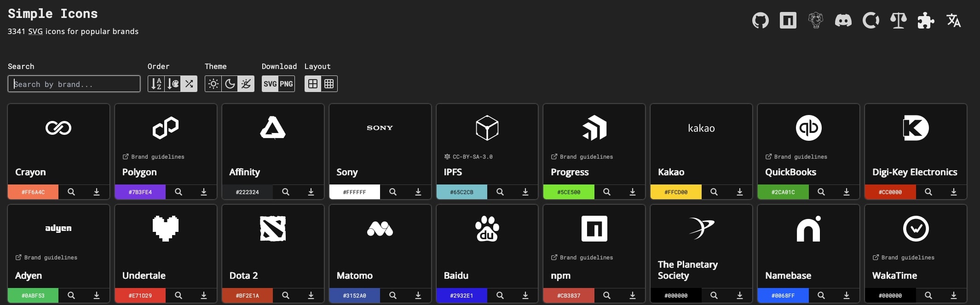Open the Open Collective icon
The image size is (980, 305).
[x=870, y=20]
